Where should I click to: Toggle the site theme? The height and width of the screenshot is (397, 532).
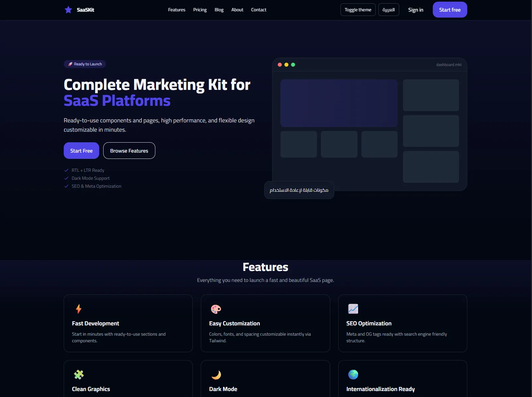pos(358,10)
